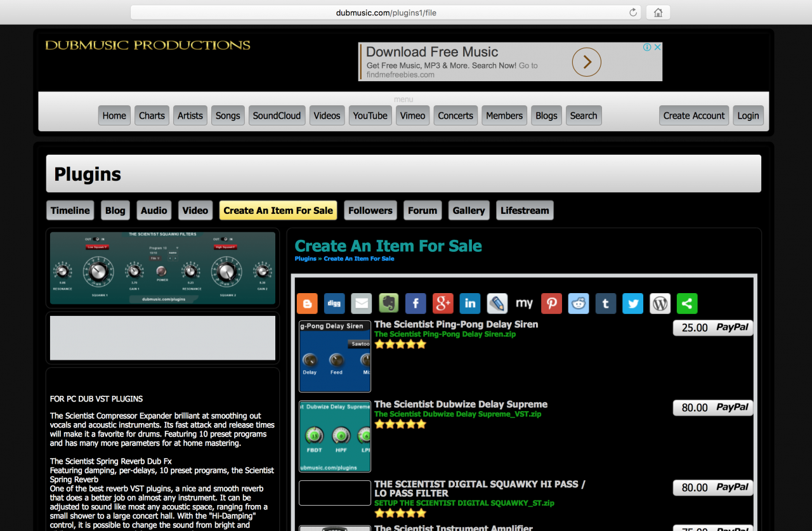Screen dimensions: 812x531
Task: Click the DUBMUSIC PRODUCTIONS logo
Action: pyautogui.click(x=148, y=45)
